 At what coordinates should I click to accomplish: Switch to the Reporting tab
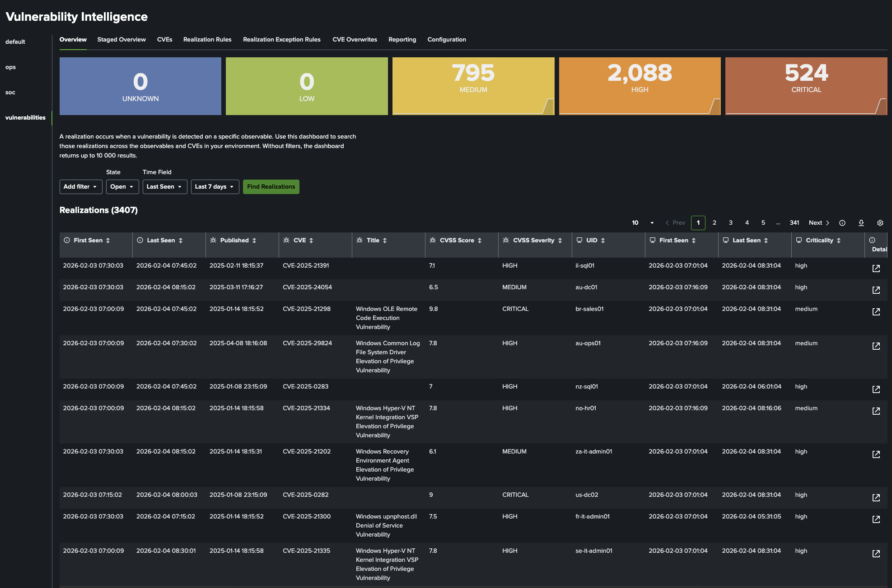(402, 39)
